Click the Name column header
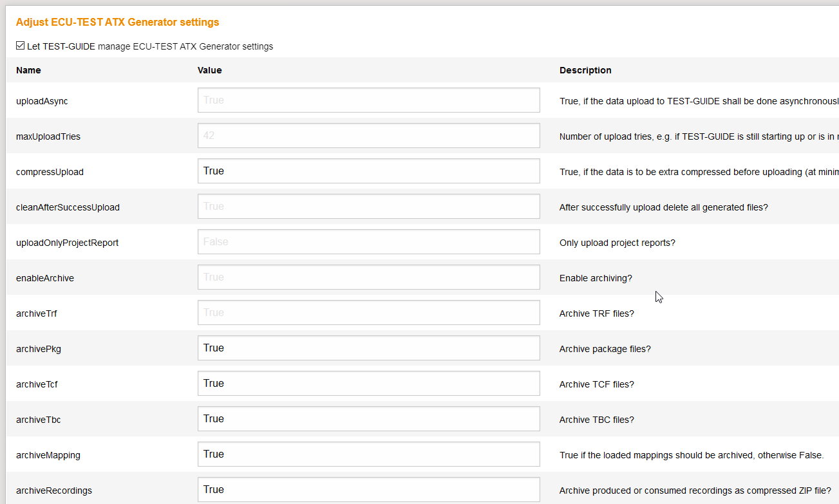 (x=28, y=70)
